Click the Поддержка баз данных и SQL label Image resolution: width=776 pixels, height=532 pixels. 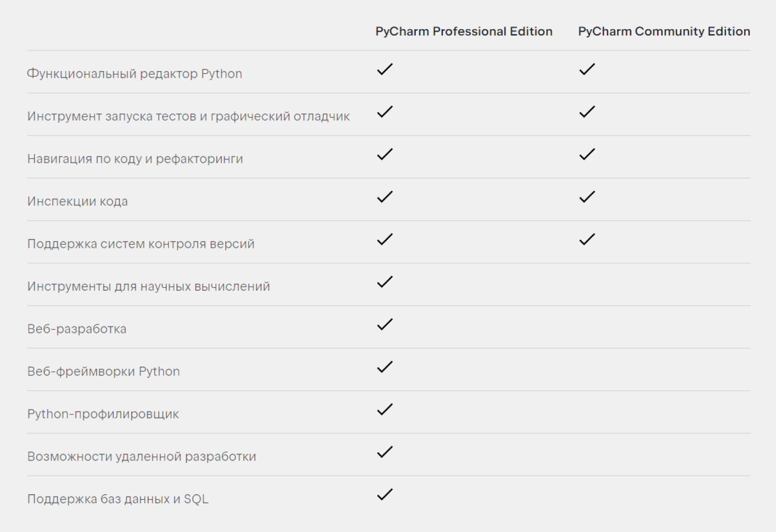(118, 499)
